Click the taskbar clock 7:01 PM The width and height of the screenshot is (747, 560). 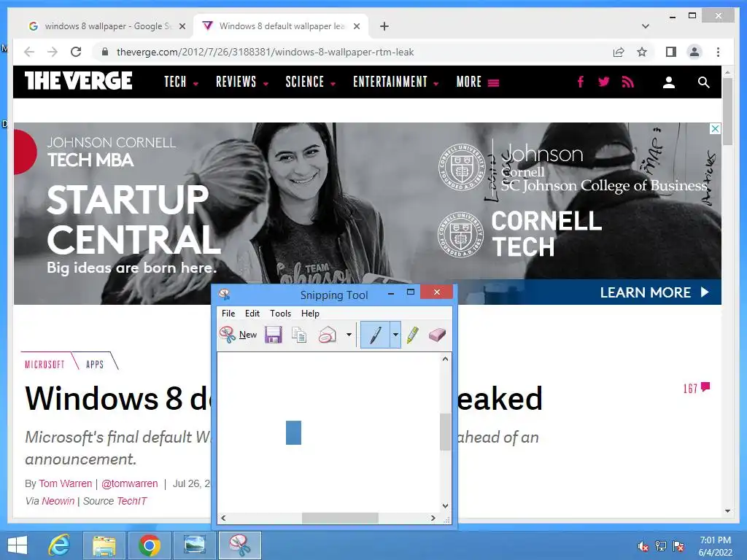pyautogui.click(x=715, y=545)
